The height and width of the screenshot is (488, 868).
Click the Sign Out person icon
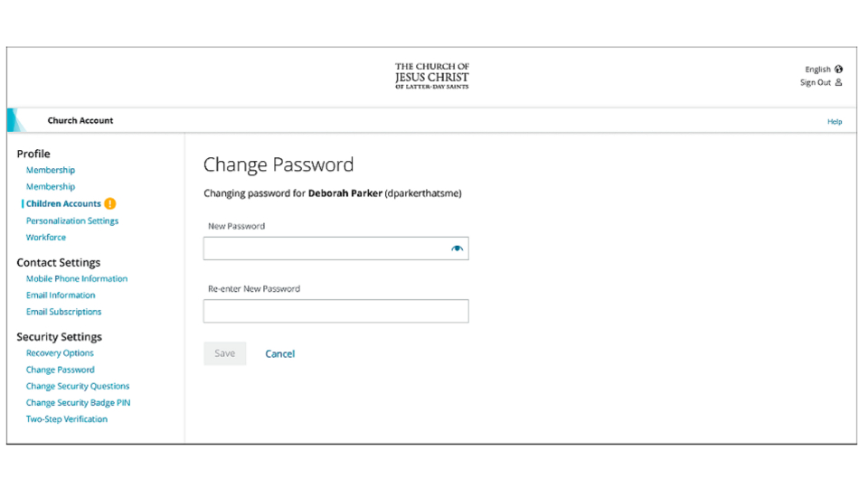tap(839, 82)
